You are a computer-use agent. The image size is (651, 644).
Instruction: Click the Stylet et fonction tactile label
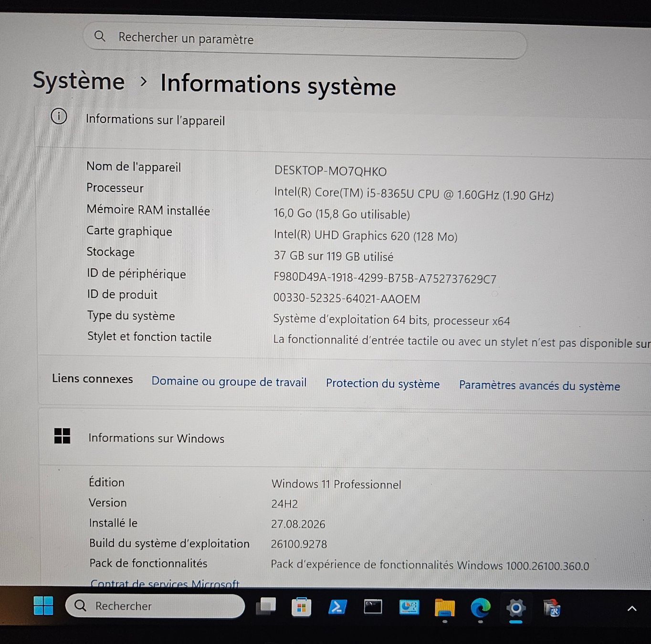coord(149,337)
